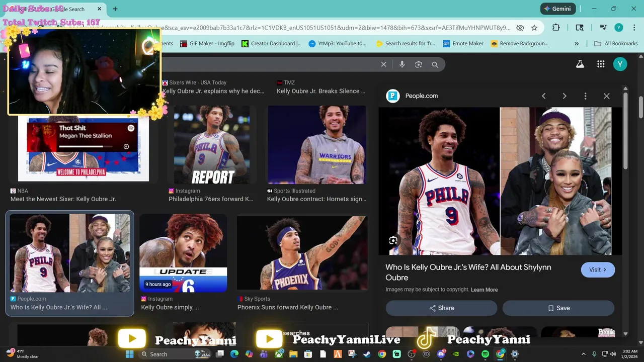Open GIF Maker - Imgflip bookmark
644x362 pixels.
[x=207, y=44]
